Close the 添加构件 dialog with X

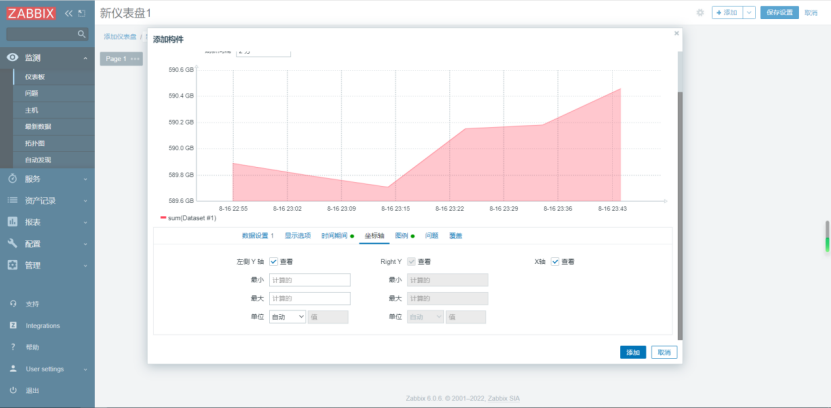(676, 33)
